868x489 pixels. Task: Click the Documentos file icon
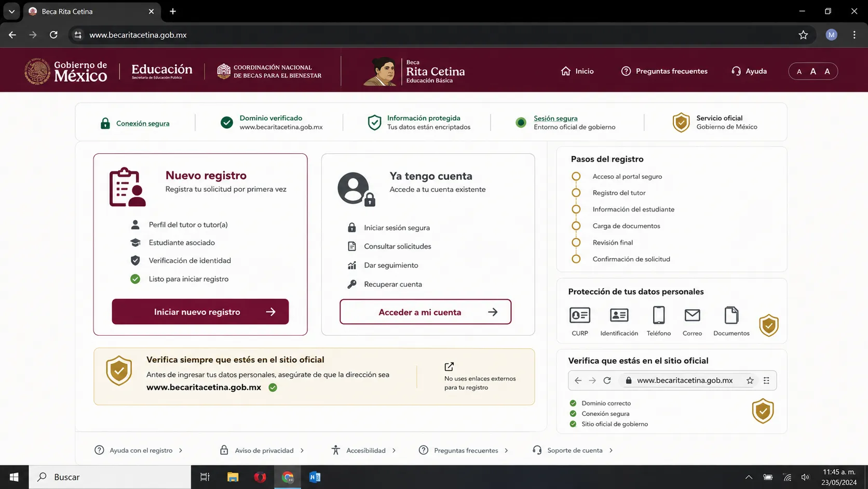[731, 315]
